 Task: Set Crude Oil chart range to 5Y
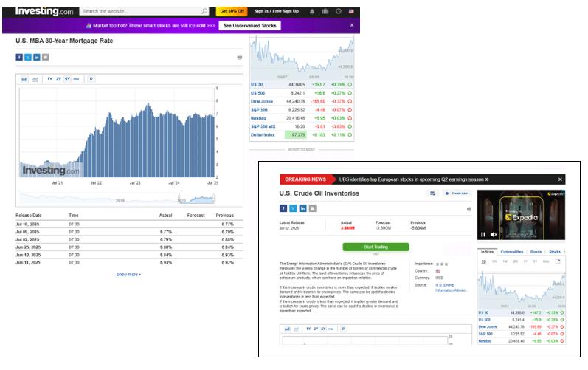(x=323, y=329)
